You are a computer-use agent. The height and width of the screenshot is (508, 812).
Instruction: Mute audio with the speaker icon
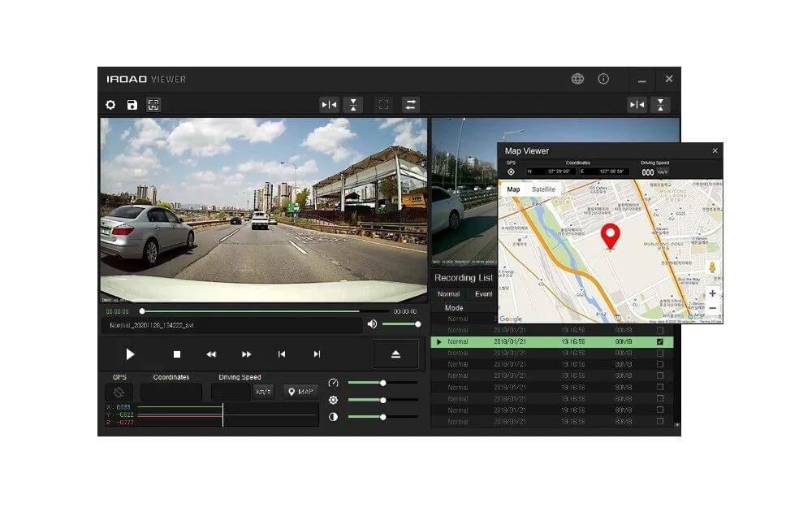[372, 324]
